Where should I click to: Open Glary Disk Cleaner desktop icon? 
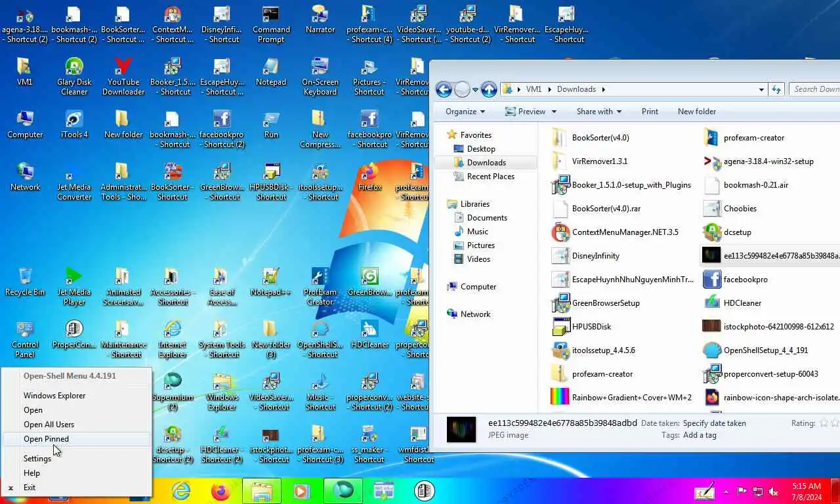point(74,76)
